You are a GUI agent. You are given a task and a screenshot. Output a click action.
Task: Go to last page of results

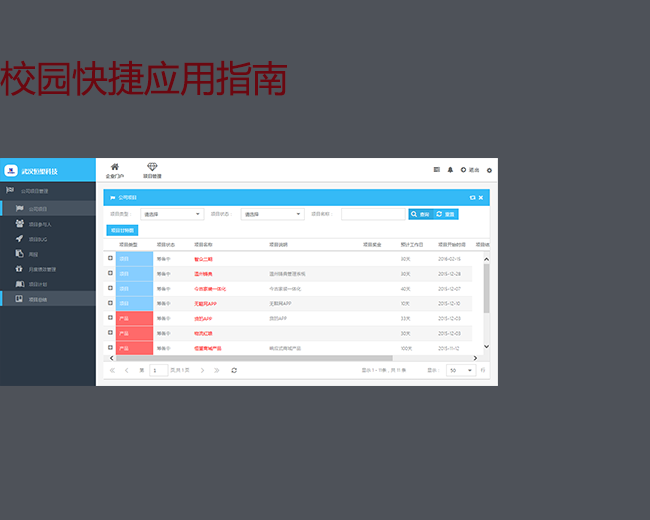tap(216, 370)
